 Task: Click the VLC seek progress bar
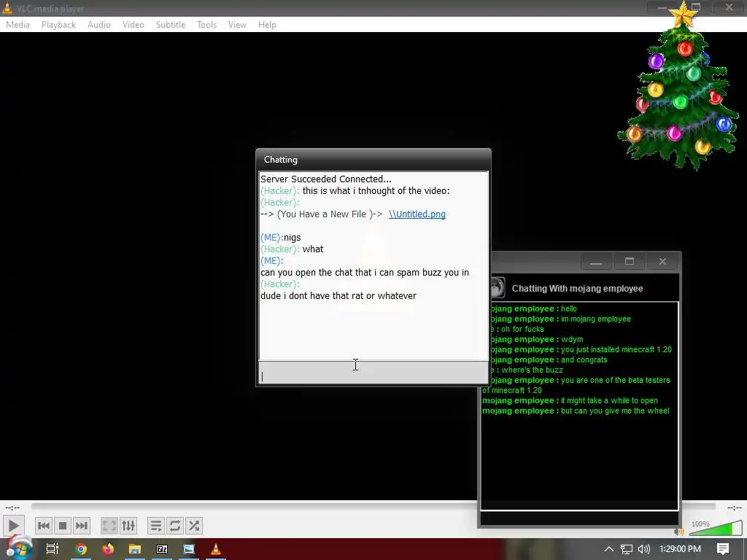pos(373,507)
